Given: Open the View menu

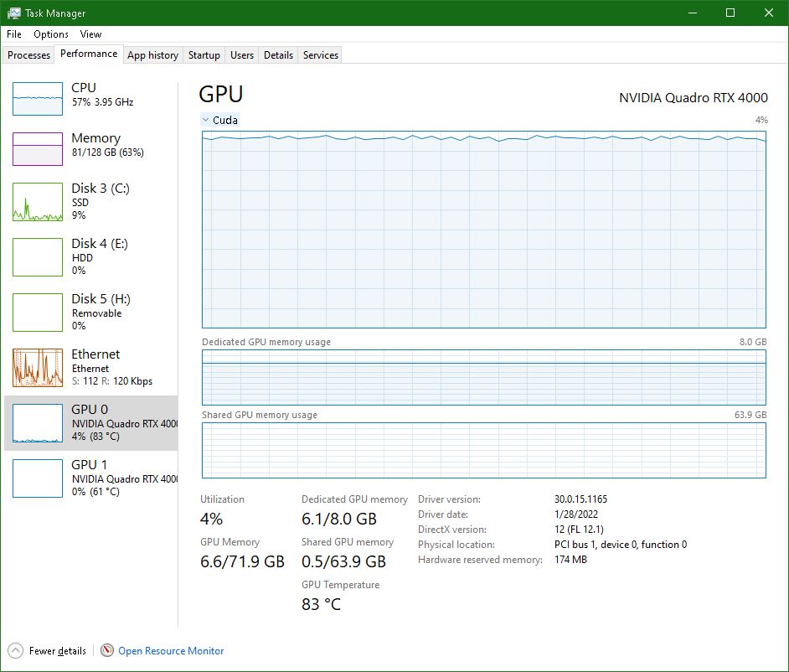Looking at the screenshot, I should 90,34.
